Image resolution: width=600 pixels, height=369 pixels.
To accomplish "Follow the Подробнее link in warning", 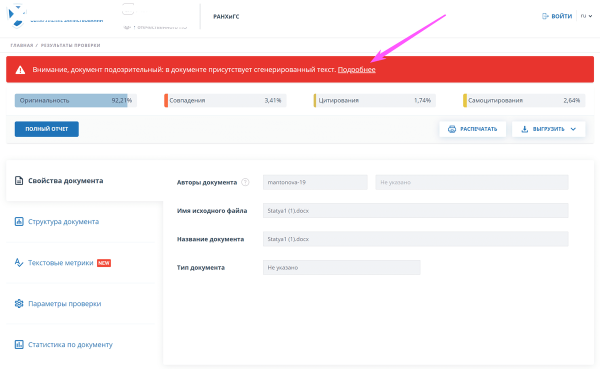I will [357, 70].
